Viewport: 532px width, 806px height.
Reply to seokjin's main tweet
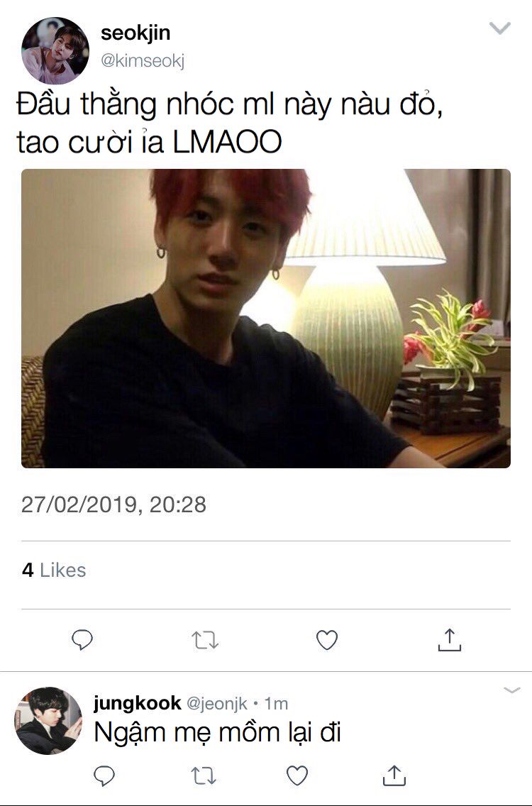click(x=82, y=640)
